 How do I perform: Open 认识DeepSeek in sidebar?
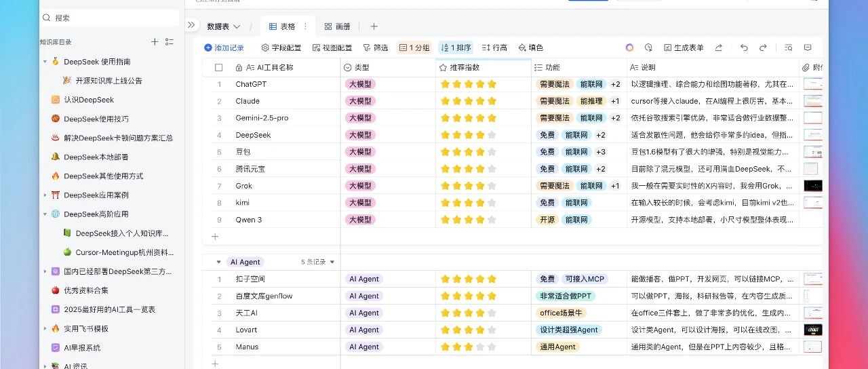point(89,100)
